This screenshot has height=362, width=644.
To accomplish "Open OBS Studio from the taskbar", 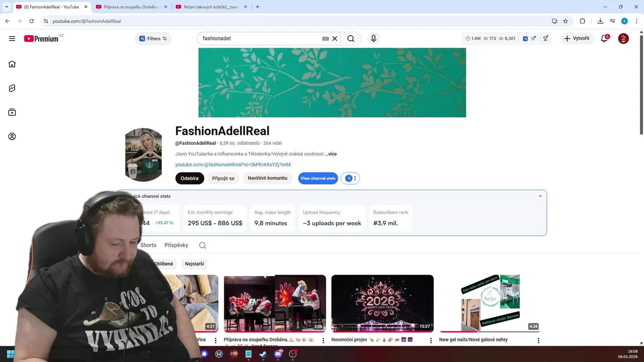I will point(293,354).
